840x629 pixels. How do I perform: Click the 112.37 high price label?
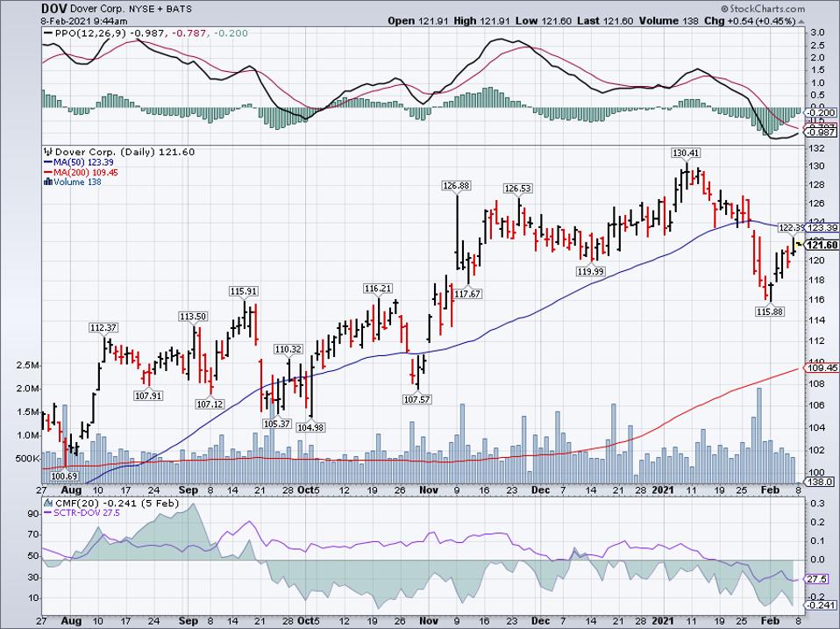pyautogui.click(x=103, y=328)
